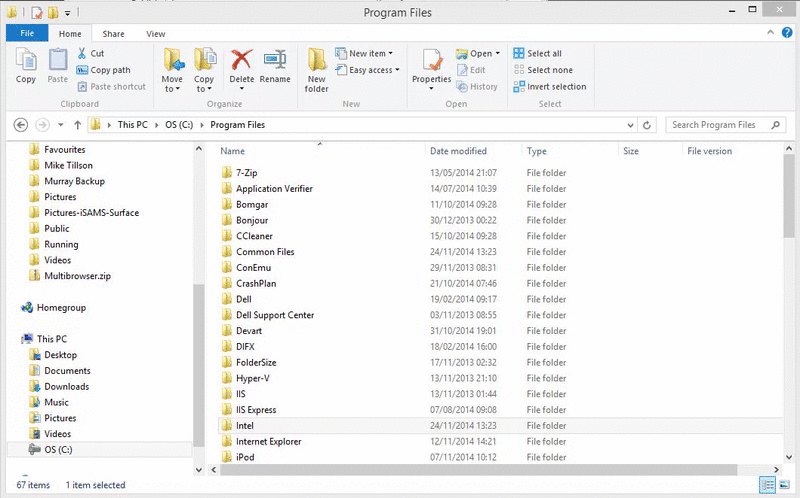Refresh the Program Files view
This screenshot has width=800, height=498.
(647, 125)
